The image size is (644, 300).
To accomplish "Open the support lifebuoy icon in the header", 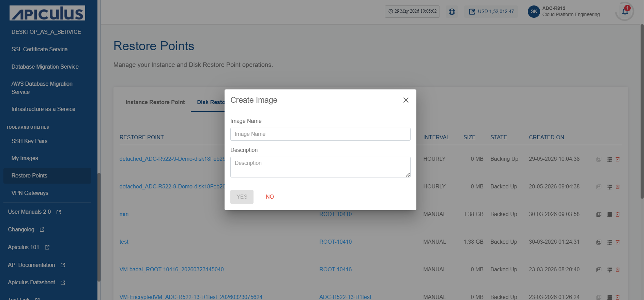I will [x=452, y=12].
